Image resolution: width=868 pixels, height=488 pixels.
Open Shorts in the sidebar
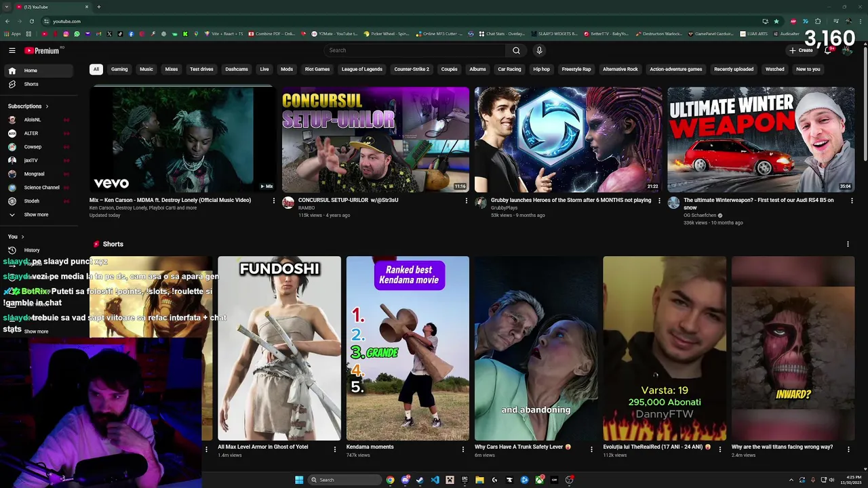point(38,84)
